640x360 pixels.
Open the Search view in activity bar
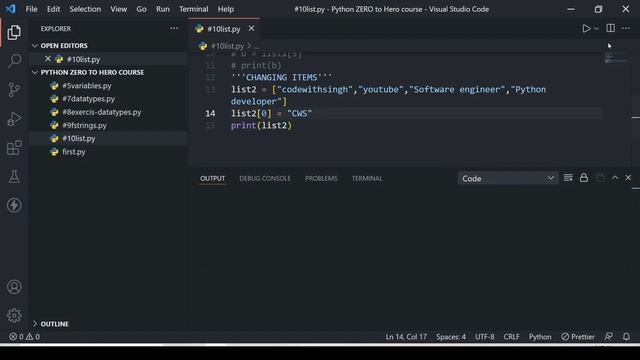[14, 61]
